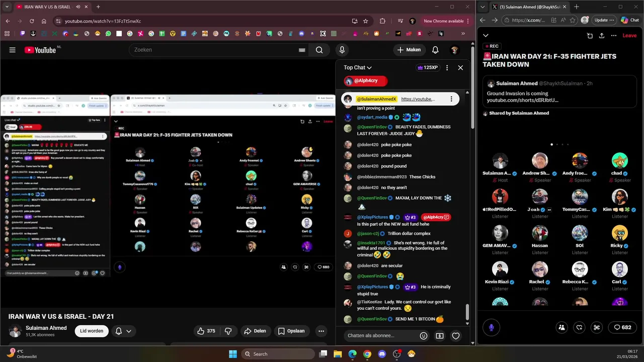Screen dimensions: 644x362
Task: Click the Opslaan save button
Action: pos(291,331)
